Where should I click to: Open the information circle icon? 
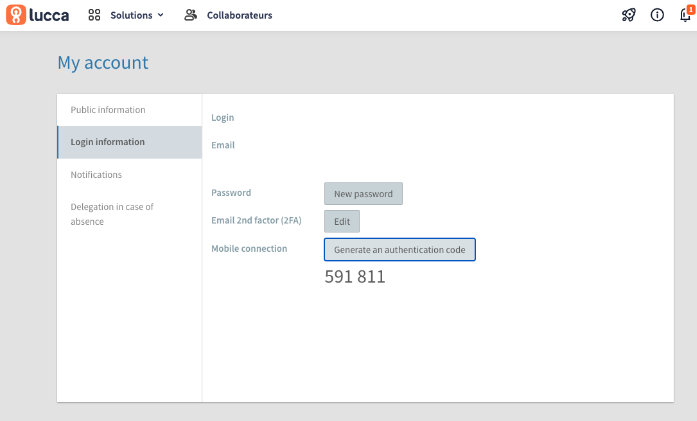pos(657,15)
